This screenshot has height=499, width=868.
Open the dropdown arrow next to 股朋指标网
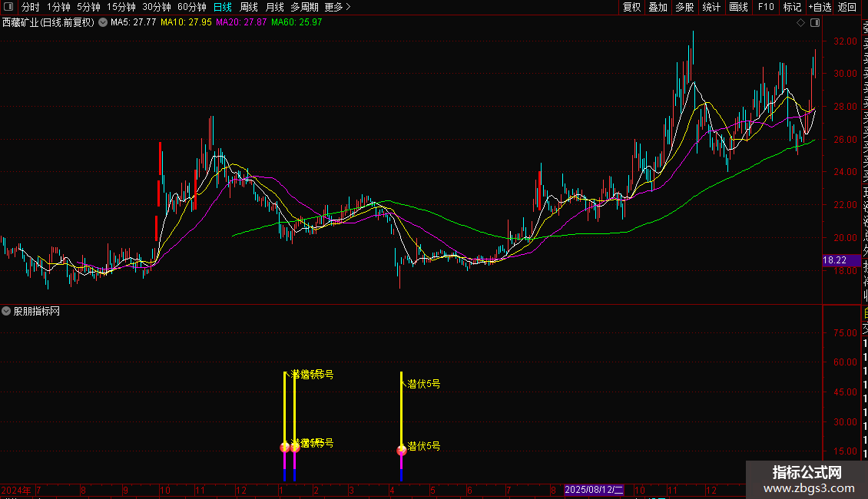point(6,312)
